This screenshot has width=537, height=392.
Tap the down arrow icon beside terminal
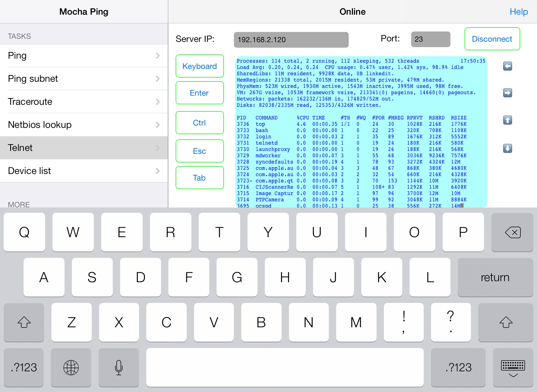click(x=508, y=148)
